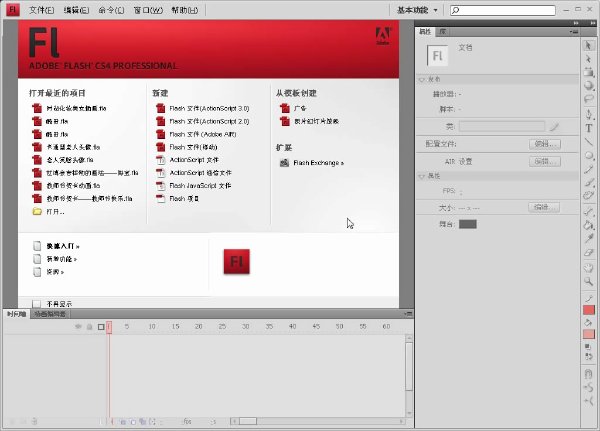Open the timeline panel options menu
The image size is (600, 431).
tap(408, 314)
